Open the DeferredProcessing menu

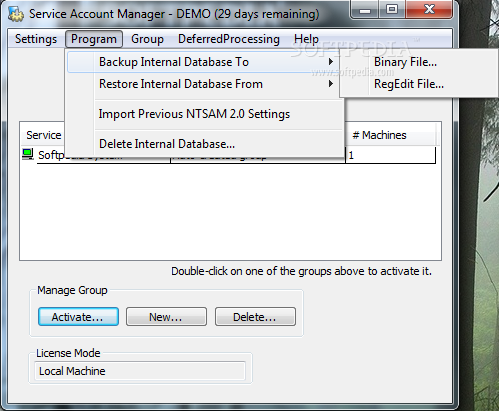(229, 39)
